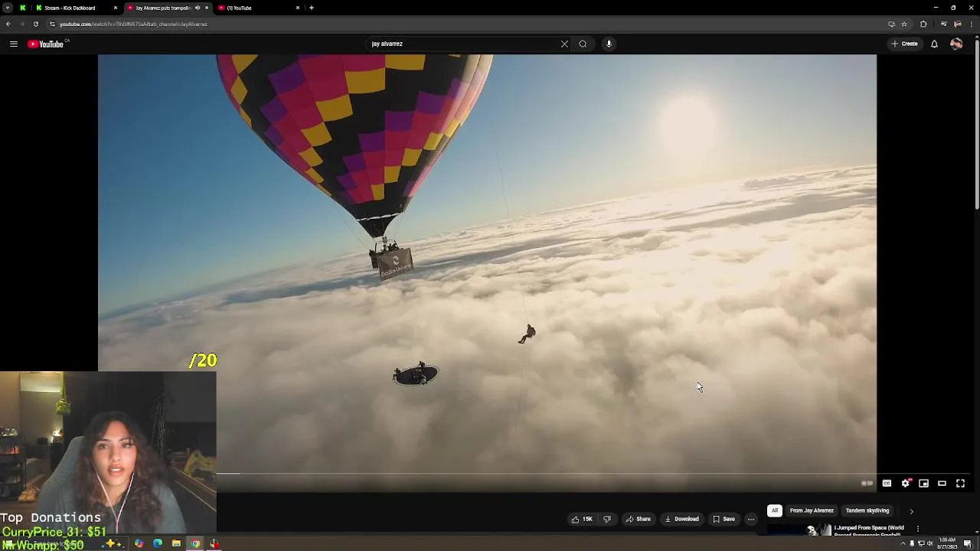Image resolution: width=980 pixels, height=551 pixels.
Task: Select the From Jay Alvarez chip
Action: click(x=812, y=510)
